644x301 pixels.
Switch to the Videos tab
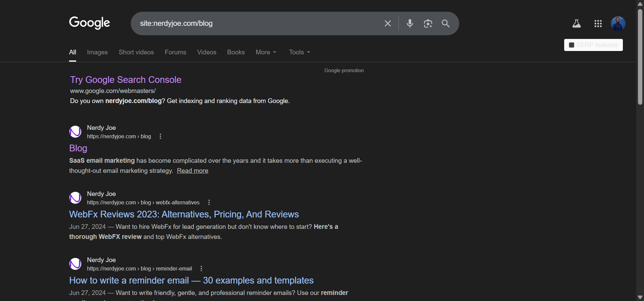click(x=207, y=52)
